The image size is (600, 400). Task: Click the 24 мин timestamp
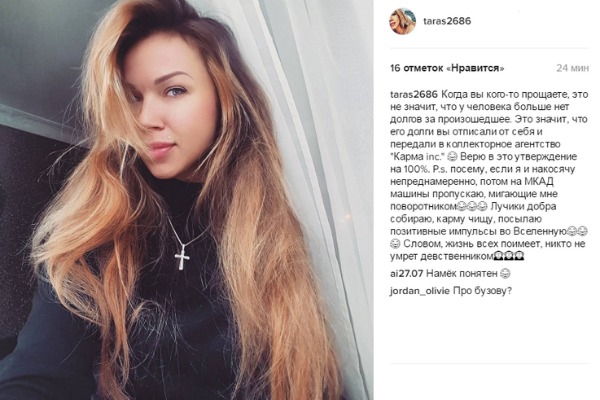click(572, 68)
